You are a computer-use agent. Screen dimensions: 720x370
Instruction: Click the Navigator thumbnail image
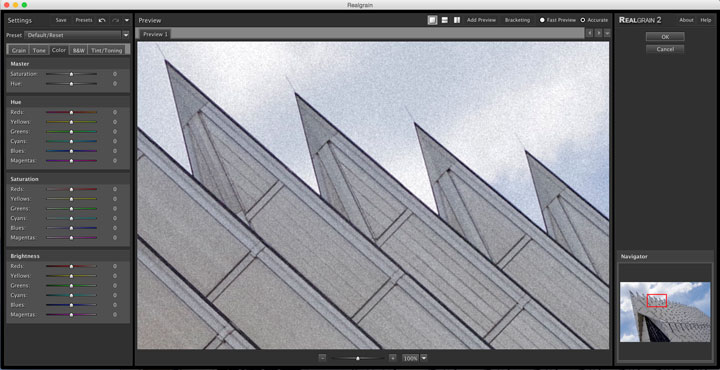pyautogui.click(x=665, y=312)
